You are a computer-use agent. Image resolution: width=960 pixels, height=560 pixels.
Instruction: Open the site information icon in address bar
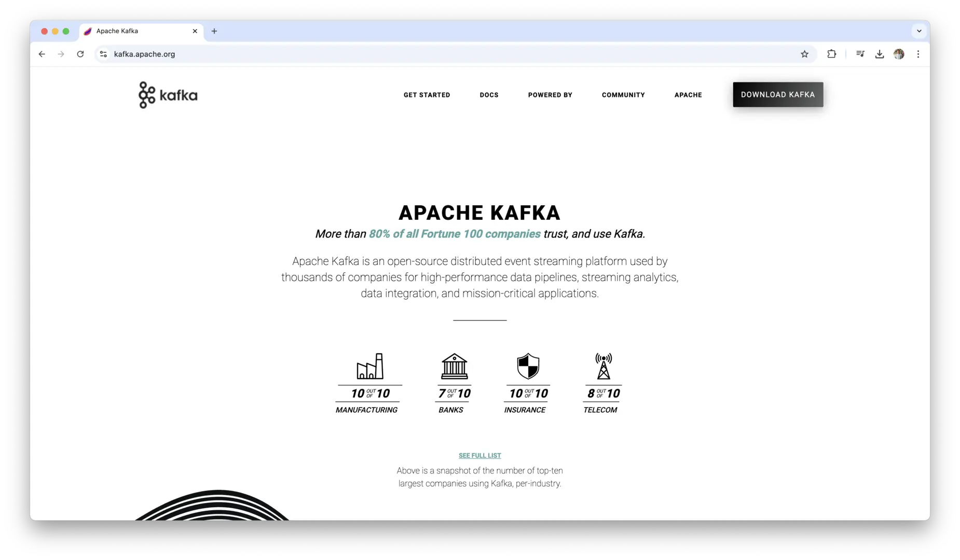[x=103, y=54]
